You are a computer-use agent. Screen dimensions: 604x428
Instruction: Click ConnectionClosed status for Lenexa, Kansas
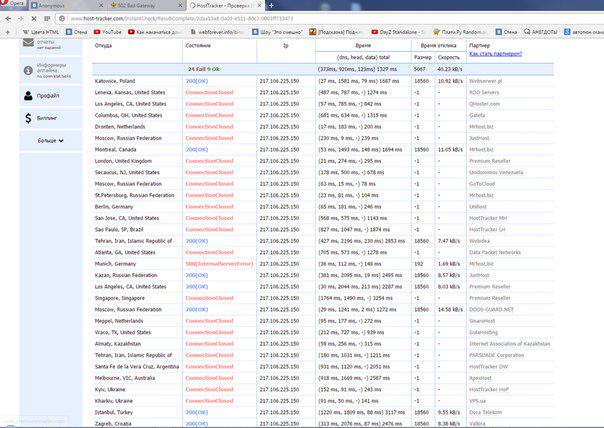210,92
